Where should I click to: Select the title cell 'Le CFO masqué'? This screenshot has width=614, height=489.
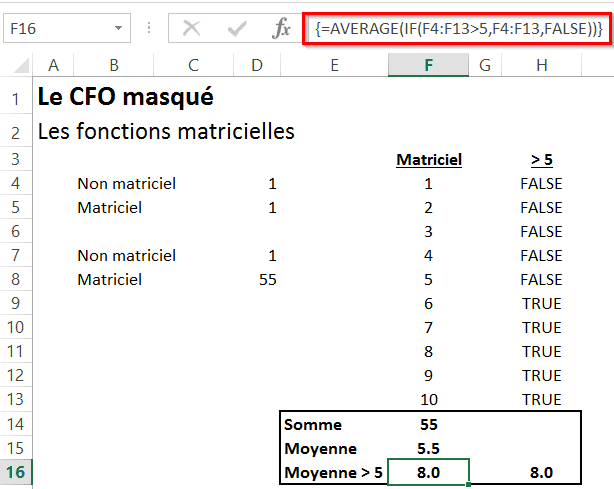124,98
